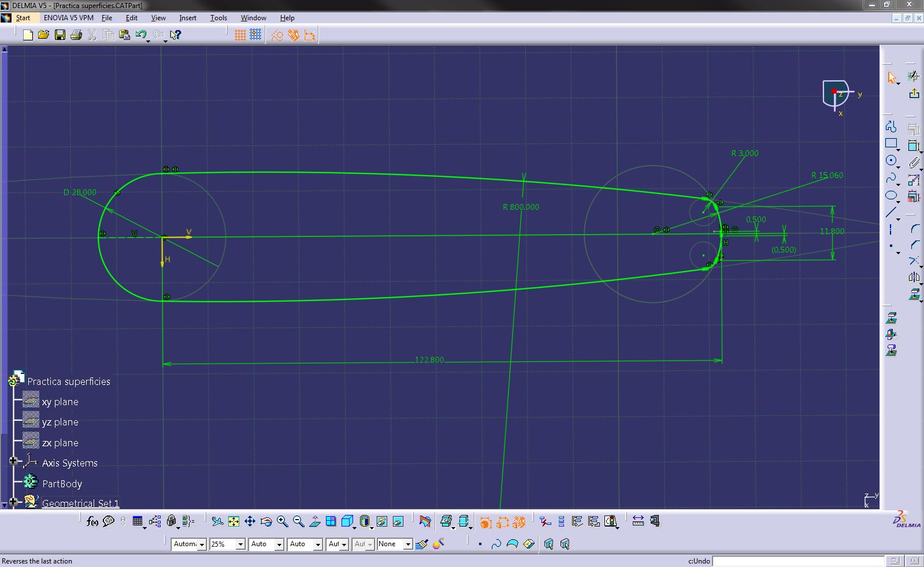Screen dimensions: 924x567
Task: Toggle Dimensional Constraints creation
Action: tap(310, 35)
